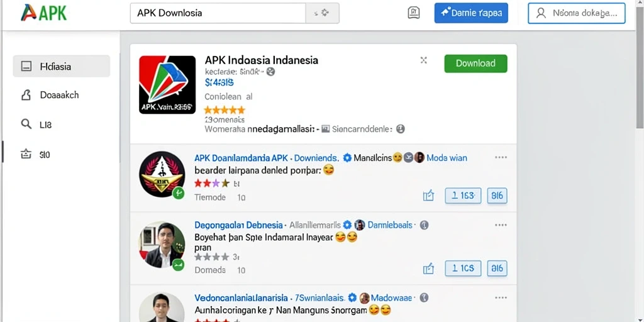Click the 'Domeds 10' text
Image resolution: width=644 pixels, height=322 pixels.
point(219,270)
